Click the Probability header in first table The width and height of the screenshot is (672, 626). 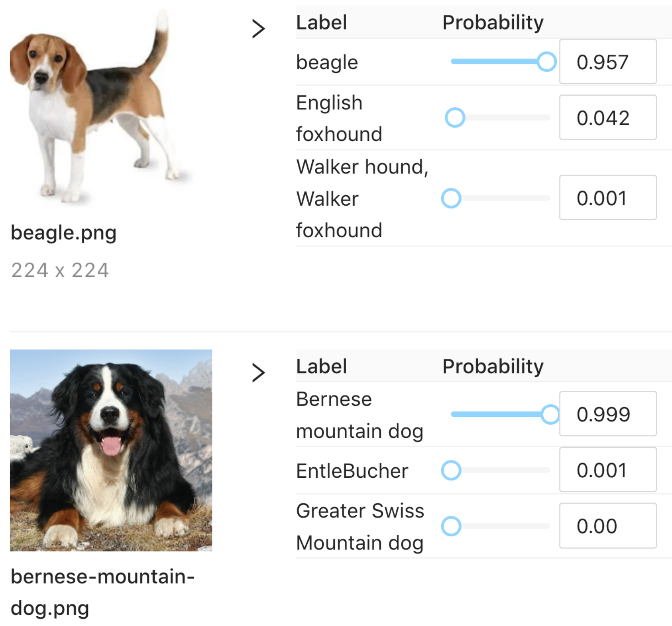click(x=493, y=23)
